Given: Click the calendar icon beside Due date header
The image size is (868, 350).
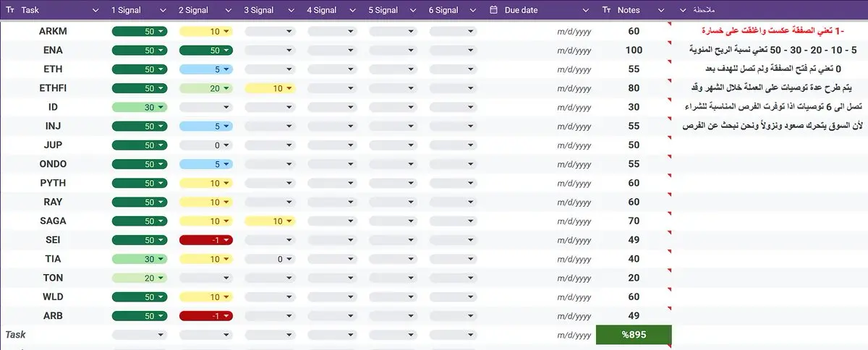Looking at the screenshot, I should pyautogui.click(x=494, y=10).
